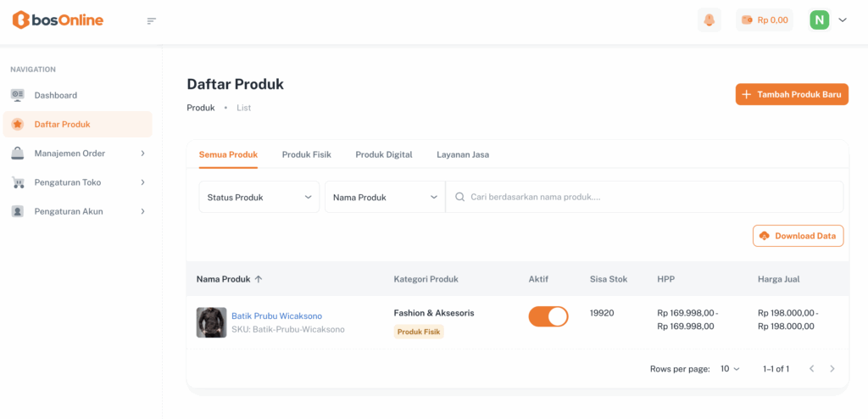Click the bosOnline logo icon
The image size is (868, 419).
point(20,20)
